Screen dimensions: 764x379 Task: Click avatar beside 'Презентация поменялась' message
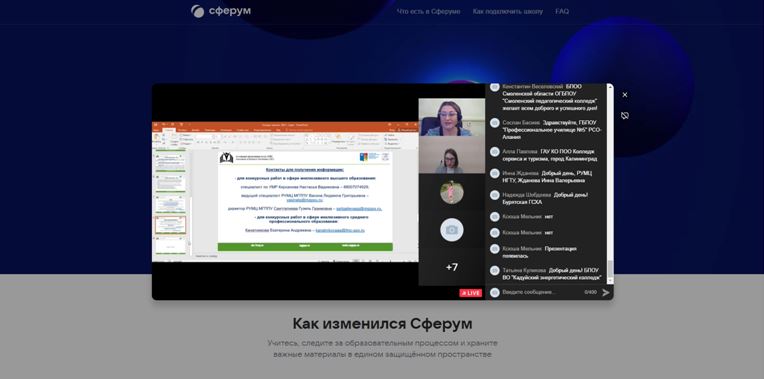click(495, 249)
